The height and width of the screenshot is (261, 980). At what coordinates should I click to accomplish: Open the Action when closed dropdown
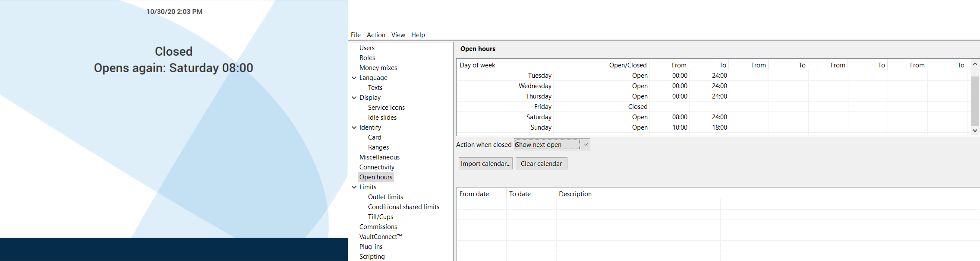[x=585, y=145]
